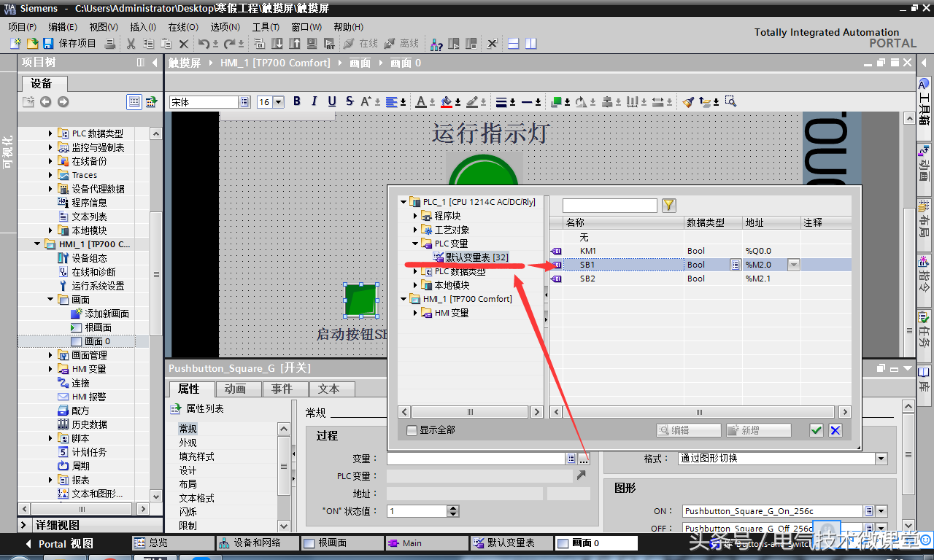Viewport: 934px width, 560px height.
Task: Collapse the 项目树 panel with arrow icon
Action: [154, 63]
